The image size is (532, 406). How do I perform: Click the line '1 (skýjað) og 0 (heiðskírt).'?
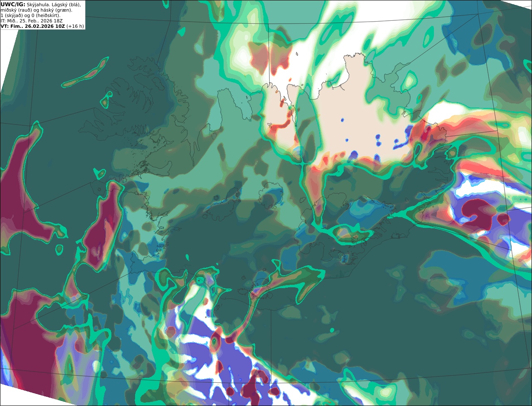[x=30, y=15]
